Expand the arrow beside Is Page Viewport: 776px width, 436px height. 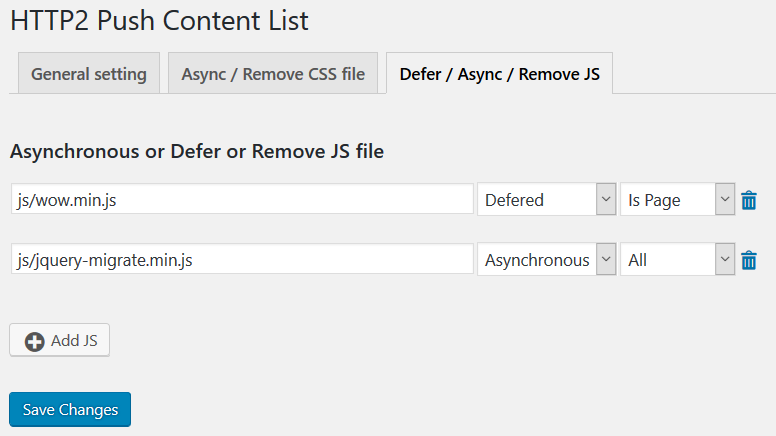[725, 200]
